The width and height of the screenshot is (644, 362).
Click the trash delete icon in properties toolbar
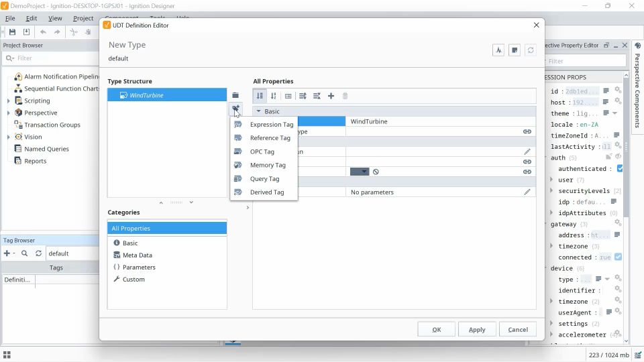[345, 96]
